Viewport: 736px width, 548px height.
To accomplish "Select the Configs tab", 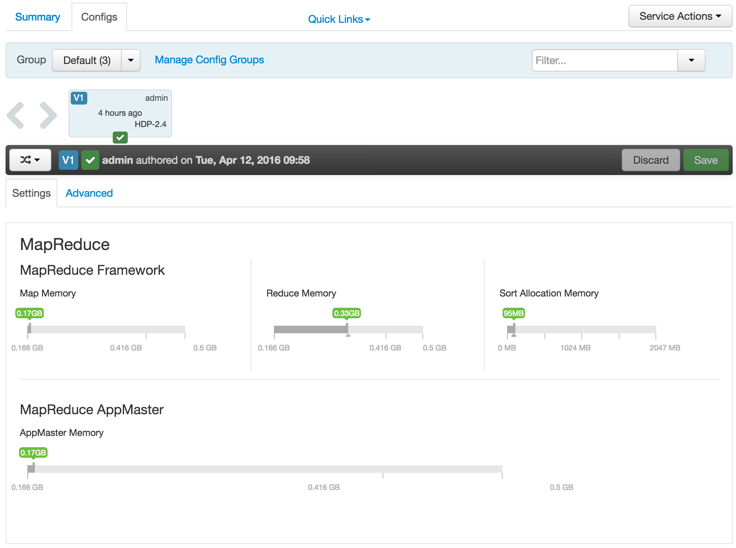I will [99, 17].
